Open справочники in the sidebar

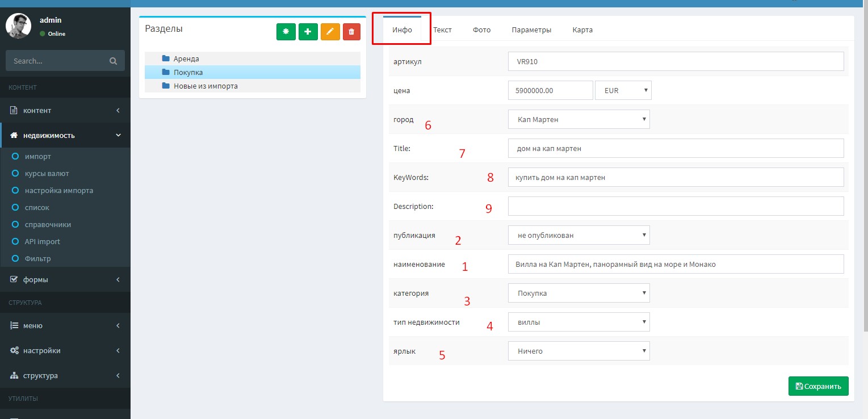click(48, 224)
